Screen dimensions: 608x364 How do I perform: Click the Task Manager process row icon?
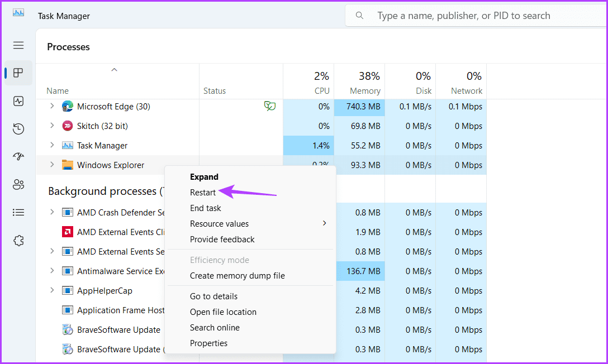click(x=68, y=146)
